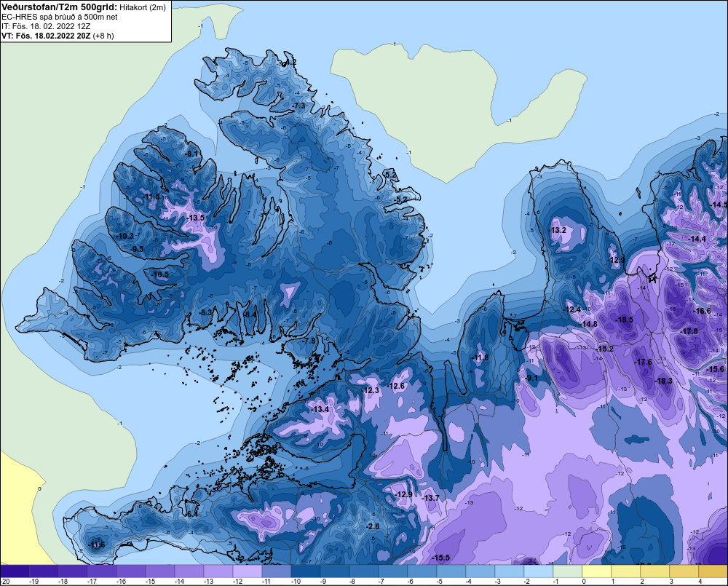Select the dark blue legend swatch labeled -10
Viewport: 728px width, 586px height.
[x=306, y=571]
